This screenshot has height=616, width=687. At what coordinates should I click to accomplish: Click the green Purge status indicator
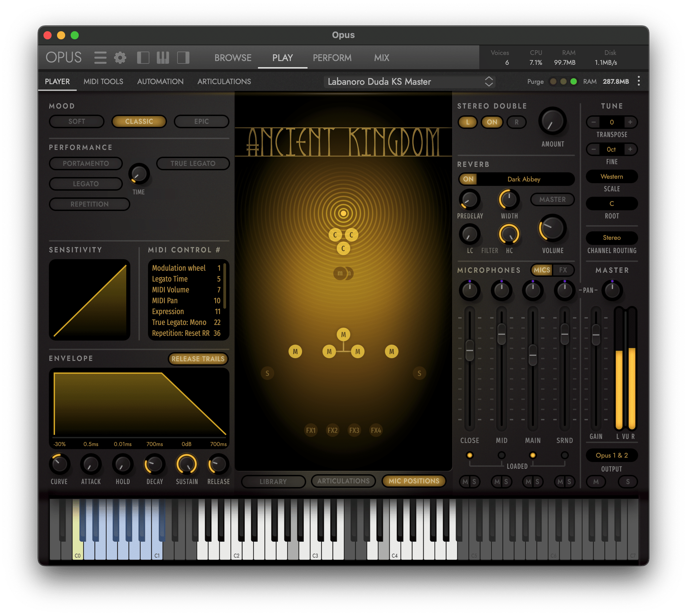click(574, 81)
